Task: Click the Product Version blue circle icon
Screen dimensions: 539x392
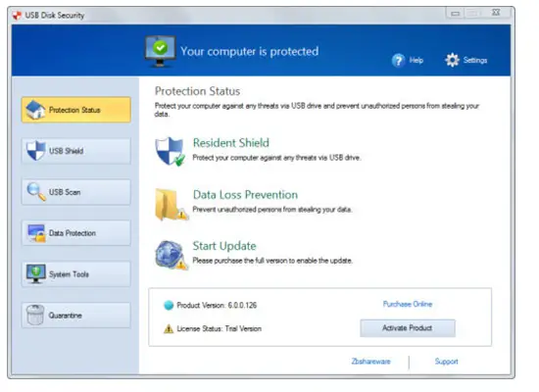Action: (169, 305)
